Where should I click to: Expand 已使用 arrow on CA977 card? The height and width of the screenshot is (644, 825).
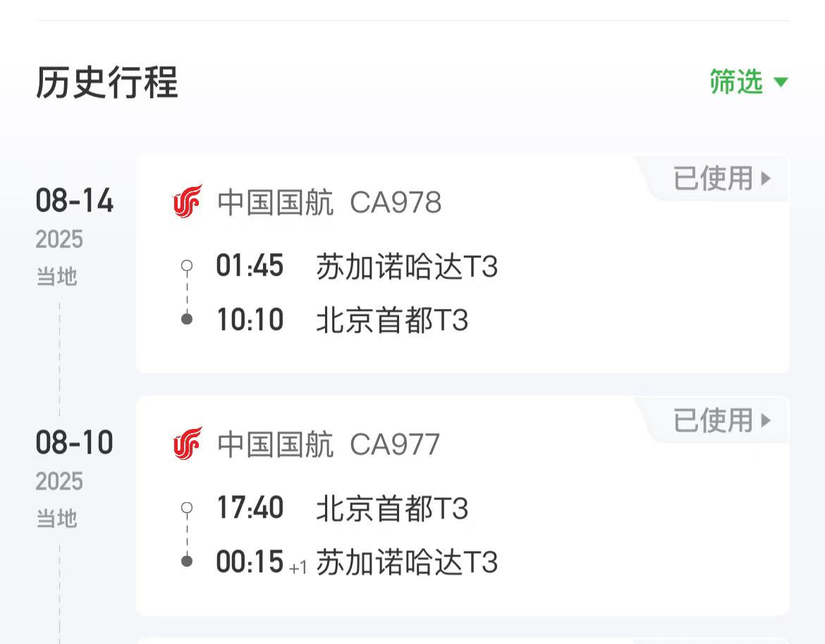[x=766, y=420]
